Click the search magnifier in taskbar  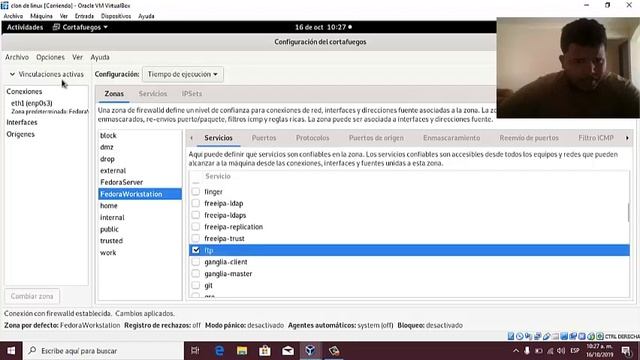coord(32,351)
